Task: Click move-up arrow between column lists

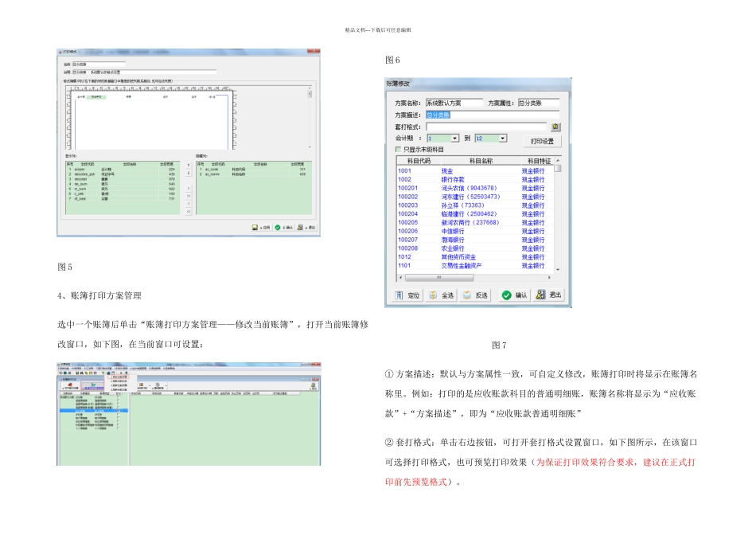Action: (x=188, y=166)
